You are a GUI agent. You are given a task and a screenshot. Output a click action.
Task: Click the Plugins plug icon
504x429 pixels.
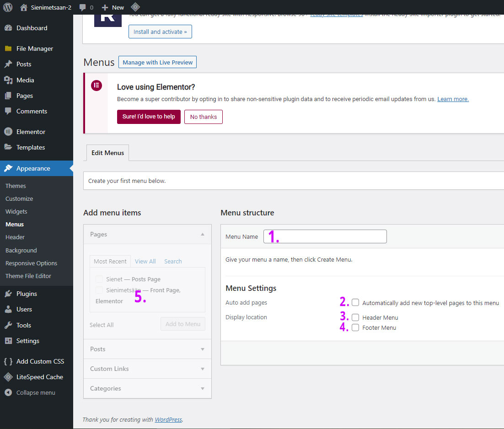8,294
